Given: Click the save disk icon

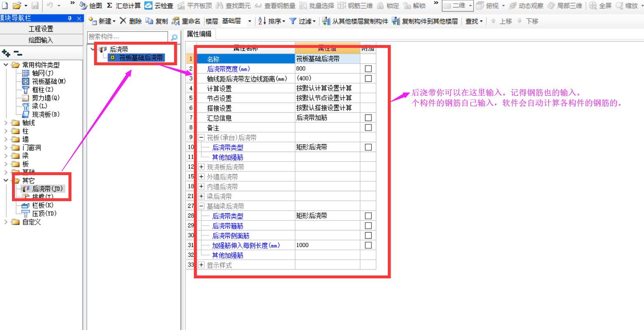Looking at the screenshot, I should coord(35,5).
